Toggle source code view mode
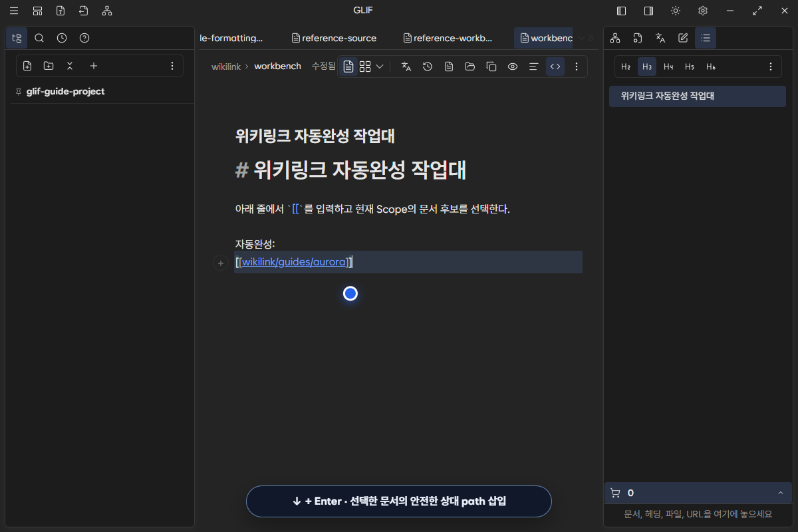The image size is (798, 532). (x=555, y=66)
